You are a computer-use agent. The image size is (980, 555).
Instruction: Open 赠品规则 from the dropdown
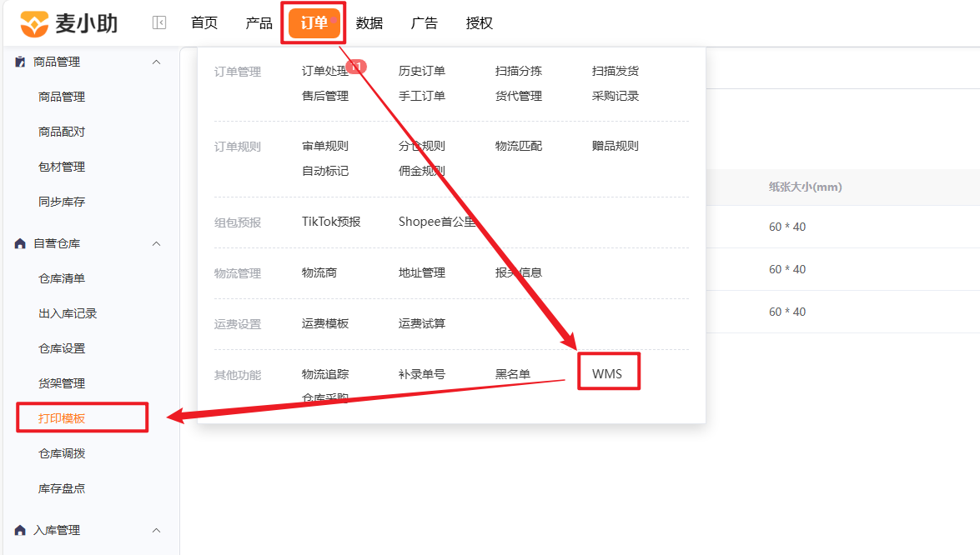point(616,146)
